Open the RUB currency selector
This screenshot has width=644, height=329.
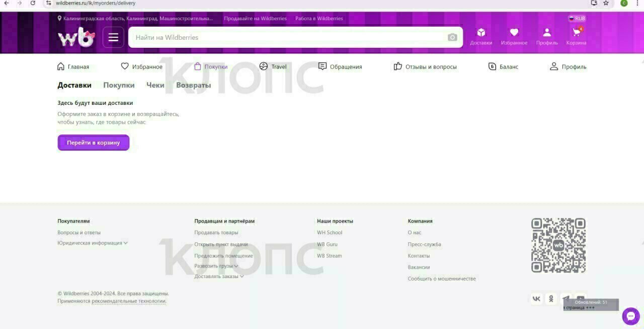point(577,18)
